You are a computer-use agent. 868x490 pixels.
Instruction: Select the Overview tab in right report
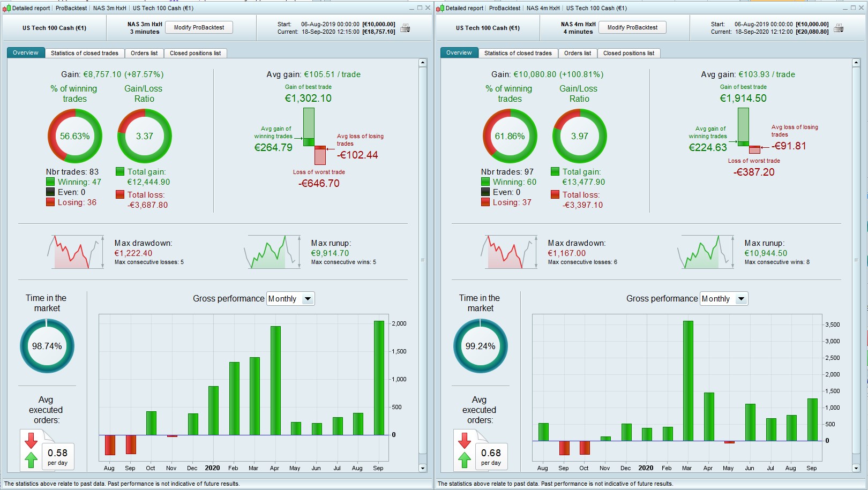[x=459, y=52]
